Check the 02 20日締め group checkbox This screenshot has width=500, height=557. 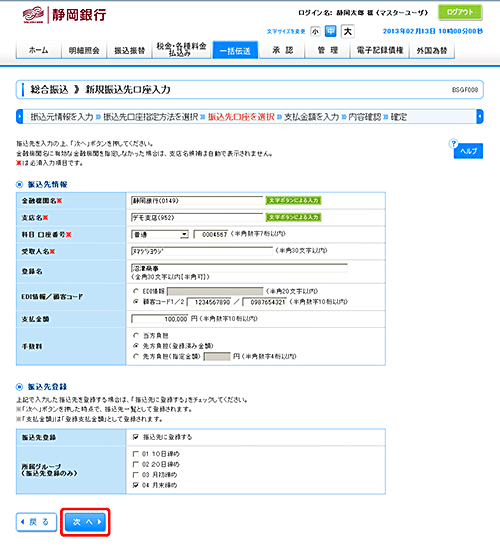click(135, 464)
